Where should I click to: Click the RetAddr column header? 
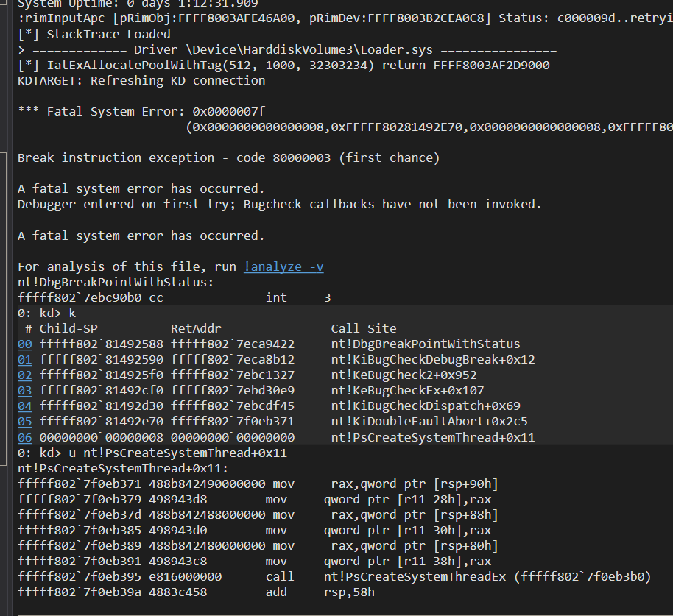click(196, 328)
